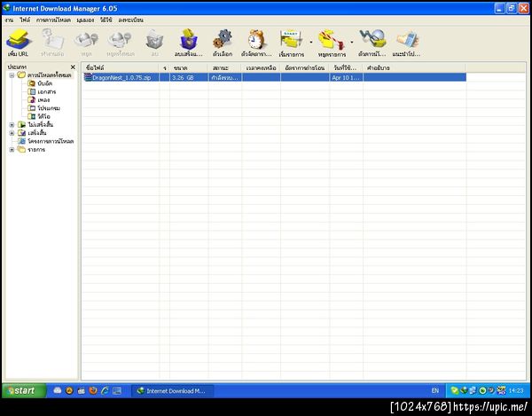Sort by the Size column header
Screen dimensions: 532x416
tap(189, 68)
